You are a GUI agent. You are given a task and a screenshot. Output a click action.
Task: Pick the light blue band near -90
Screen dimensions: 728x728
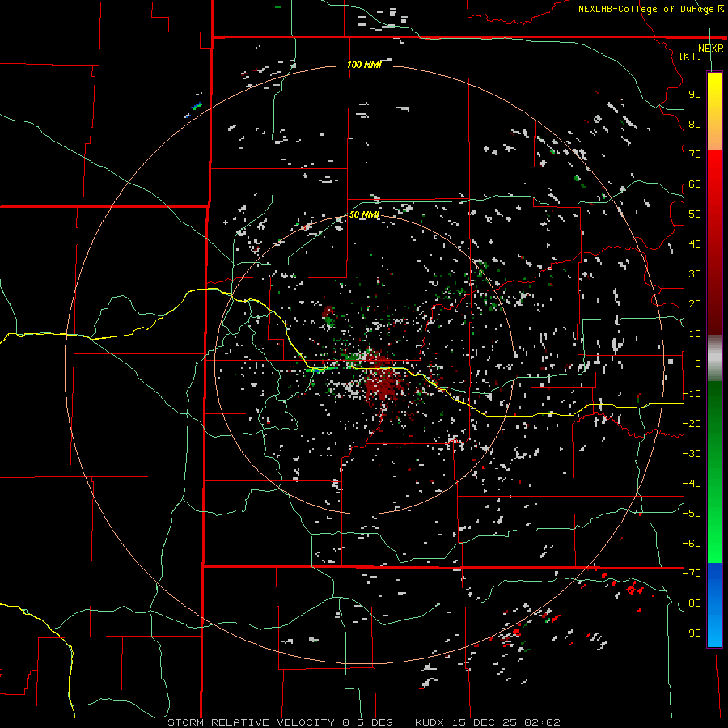point(714,633)
